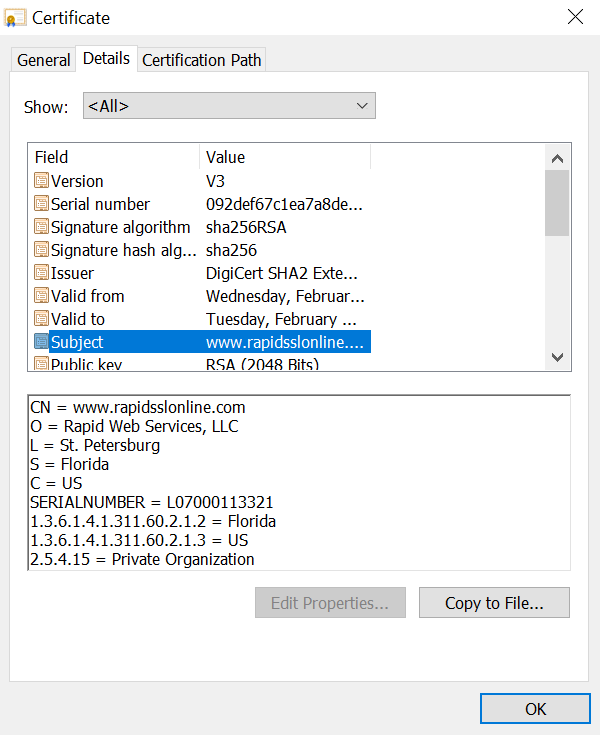Open the Certification Path tab

click(x=202, y=60)
